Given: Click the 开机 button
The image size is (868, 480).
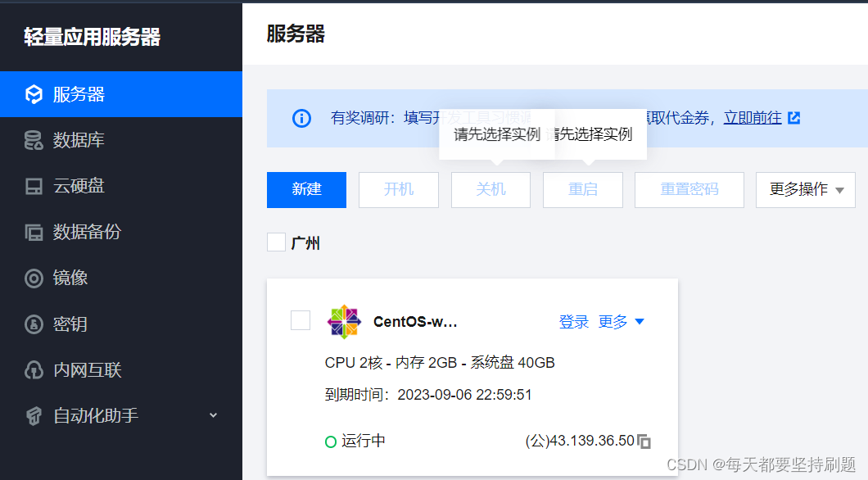Looking at the screenshot, I should pos(399,190).
